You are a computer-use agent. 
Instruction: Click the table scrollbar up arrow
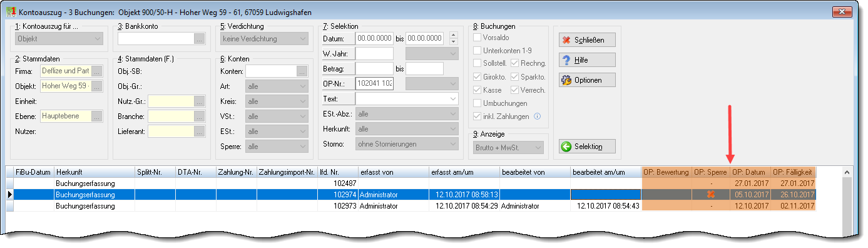pos(848,172)
